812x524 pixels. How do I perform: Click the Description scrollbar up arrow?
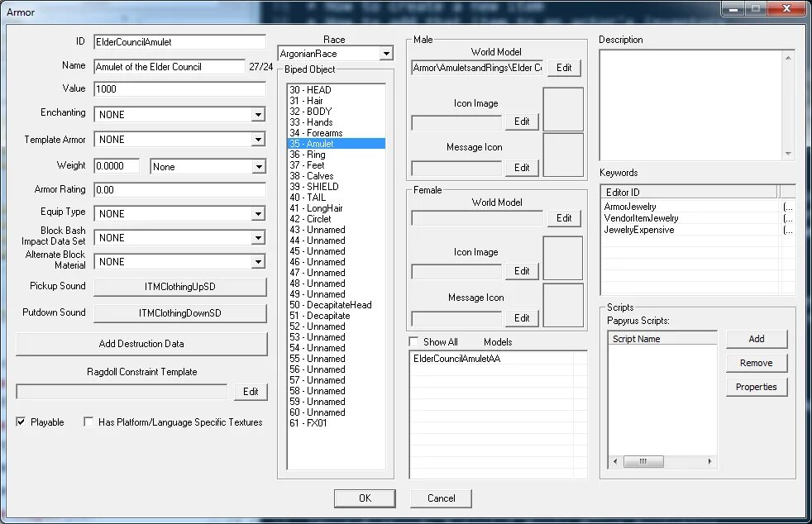(x=788, y=58)
